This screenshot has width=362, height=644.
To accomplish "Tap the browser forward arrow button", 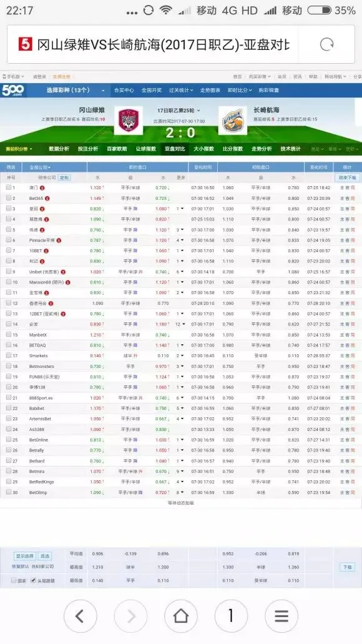I will [130, 616].
